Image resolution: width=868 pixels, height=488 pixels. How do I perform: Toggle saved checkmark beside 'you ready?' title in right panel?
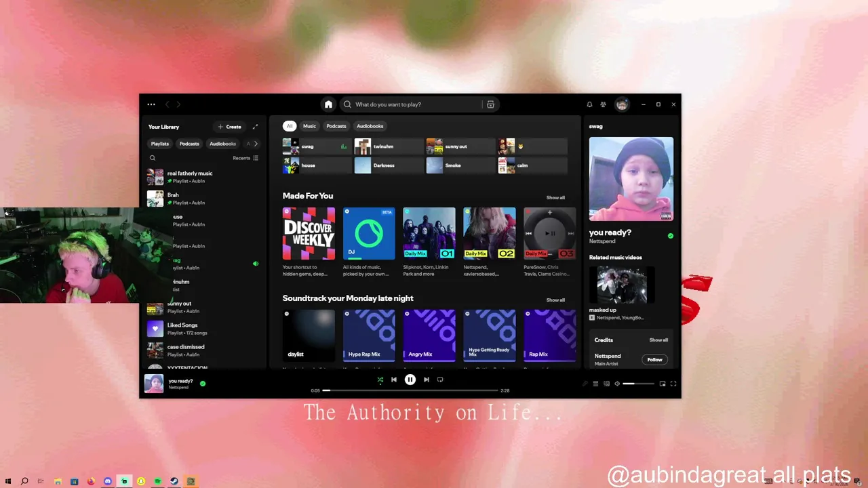tap(671, 236)
